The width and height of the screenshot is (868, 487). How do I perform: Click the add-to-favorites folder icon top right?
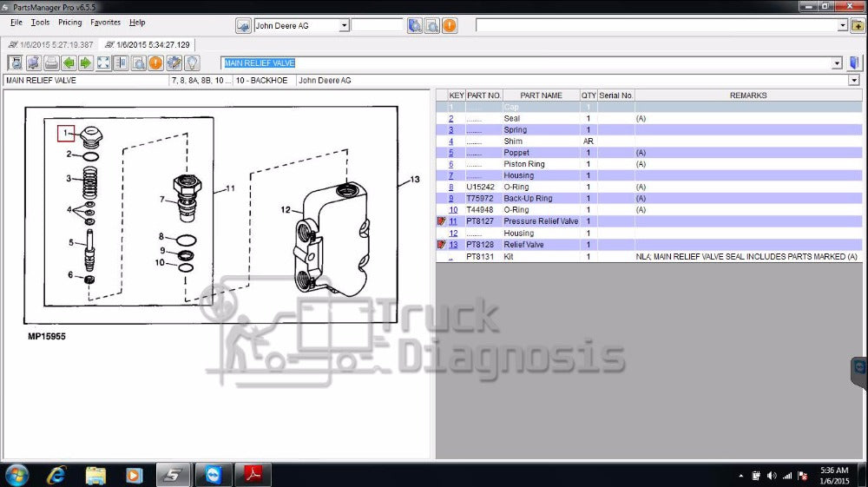[x=858, y=25]
